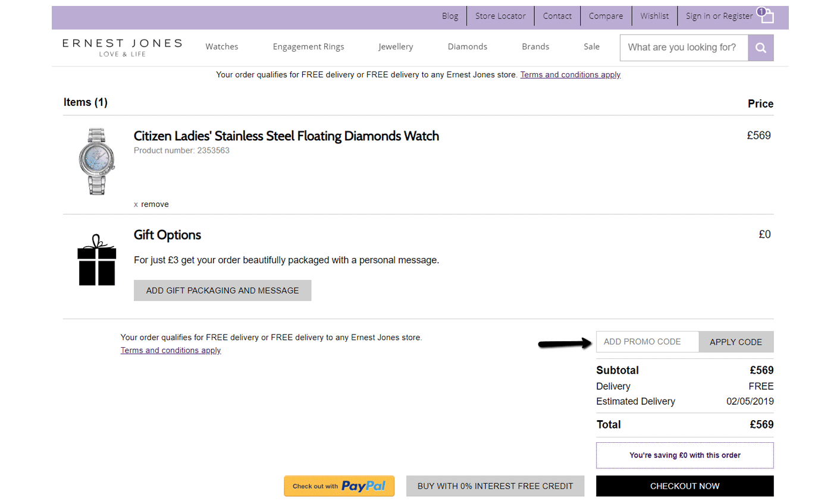
Task: Open the Watches menu
Action: pyautogui.click(x=221, y=46)
